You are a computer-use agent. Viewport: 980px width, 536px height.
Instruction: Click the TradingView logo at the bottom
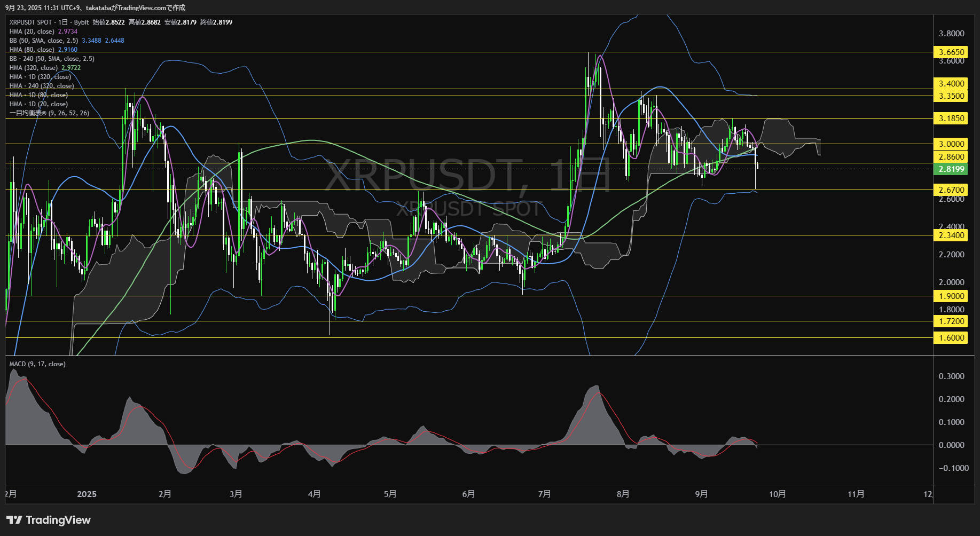coord(49,520)
